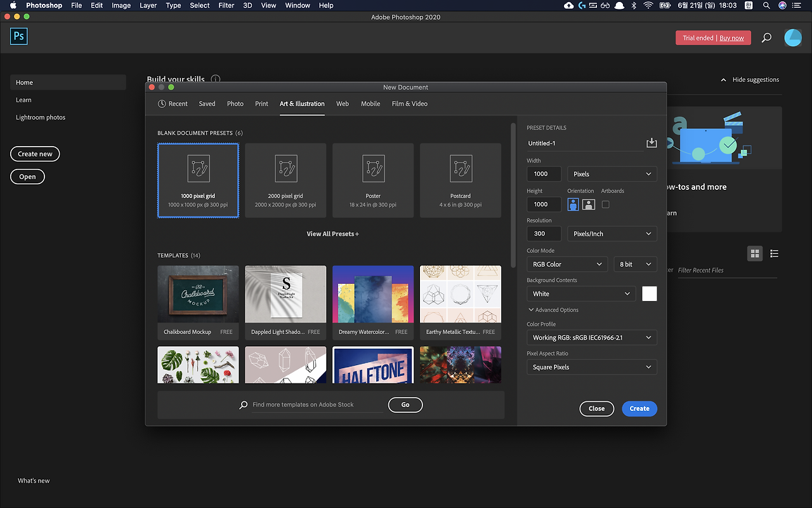812x508 pixels.
Task: Click the search magnifier in Photoshop header
Action: [766, 38]
